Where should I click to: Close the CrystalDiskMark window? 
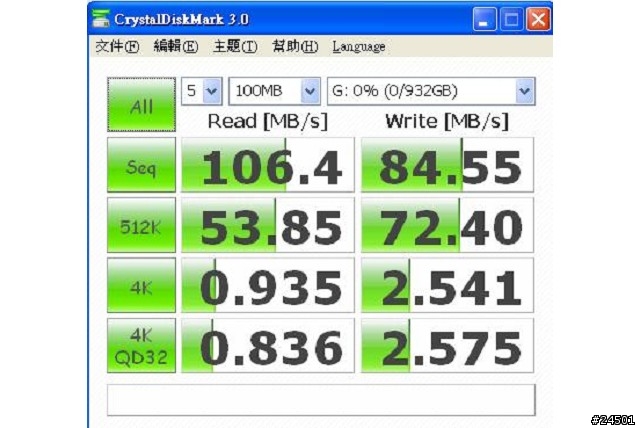[x=538, y=18]
